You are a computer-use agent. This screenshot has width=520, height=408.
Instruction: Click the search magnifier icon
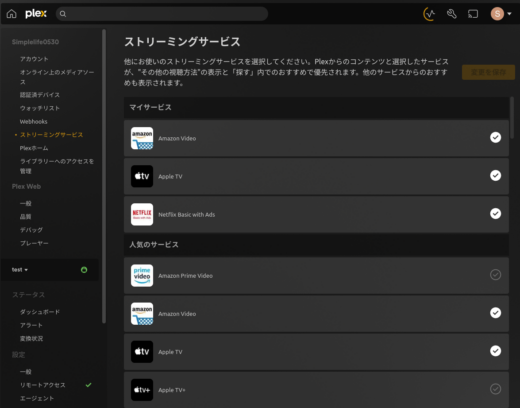[x=63, y=14]
